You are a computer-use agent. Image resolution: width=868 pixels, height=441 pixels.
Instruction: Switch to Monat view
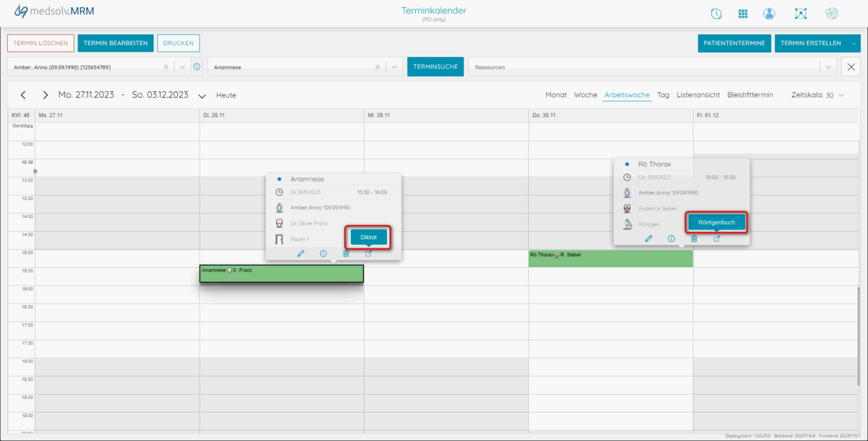click(x=556, y=95)
